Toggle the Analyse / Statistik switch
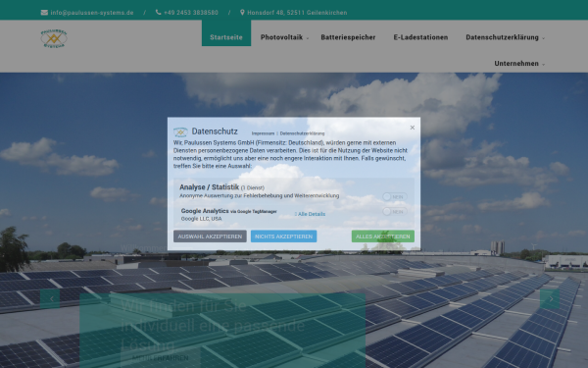The height and width of the screenshot is (368, 588). pos(395,197)
